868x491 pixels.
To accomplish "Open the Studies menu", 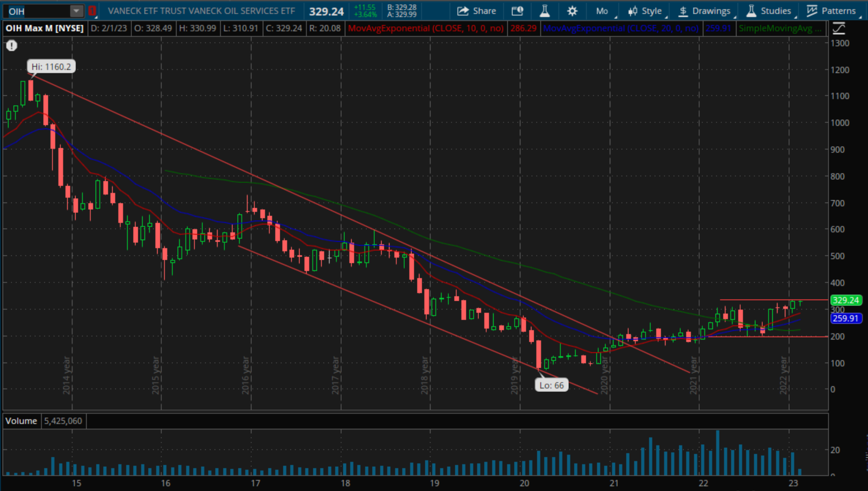I will click(x=770, y=11).
